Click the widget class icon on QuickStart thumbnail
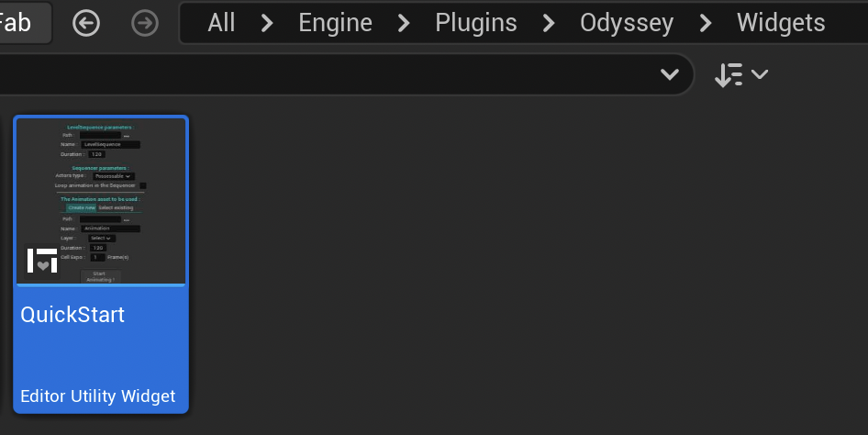This screenshot has width=868, height=435. (42, 261)
